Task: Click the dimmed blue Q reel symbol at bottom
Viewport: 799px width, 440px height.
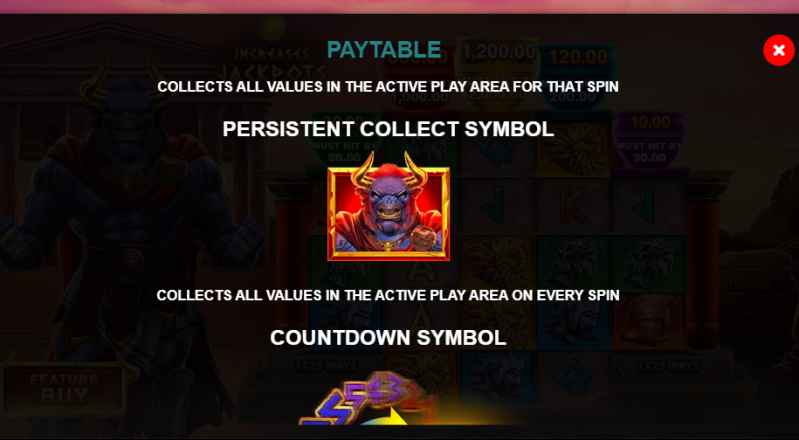Action: coord(573,378)
